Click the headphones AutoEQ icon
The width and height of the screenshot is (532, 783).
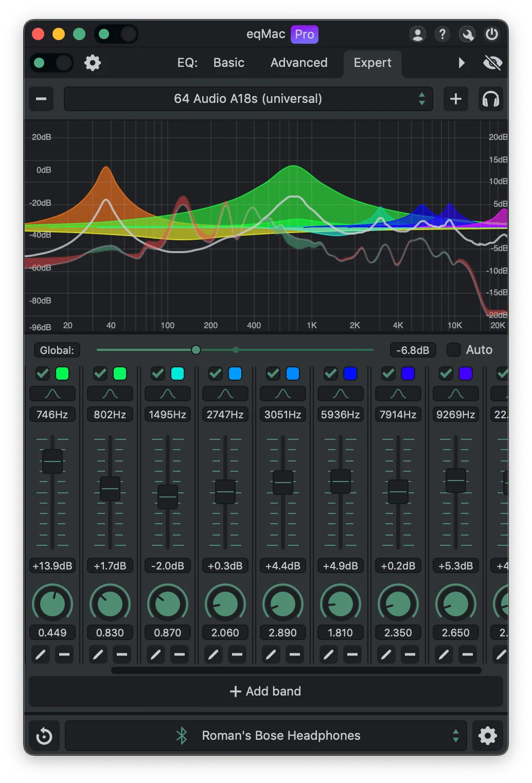point(490,99)
